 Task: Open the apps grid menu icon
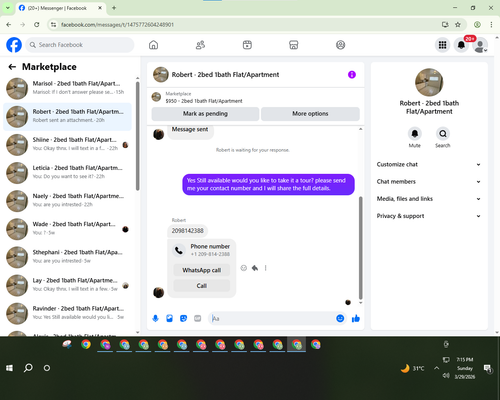(x=442, y=45)
